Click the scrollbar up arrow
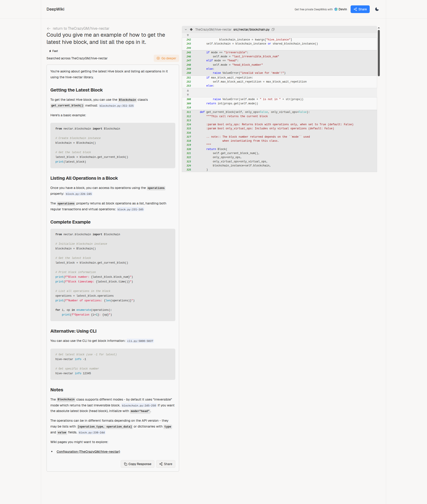This screenshot has width=427, height=504. coord(379,28)
